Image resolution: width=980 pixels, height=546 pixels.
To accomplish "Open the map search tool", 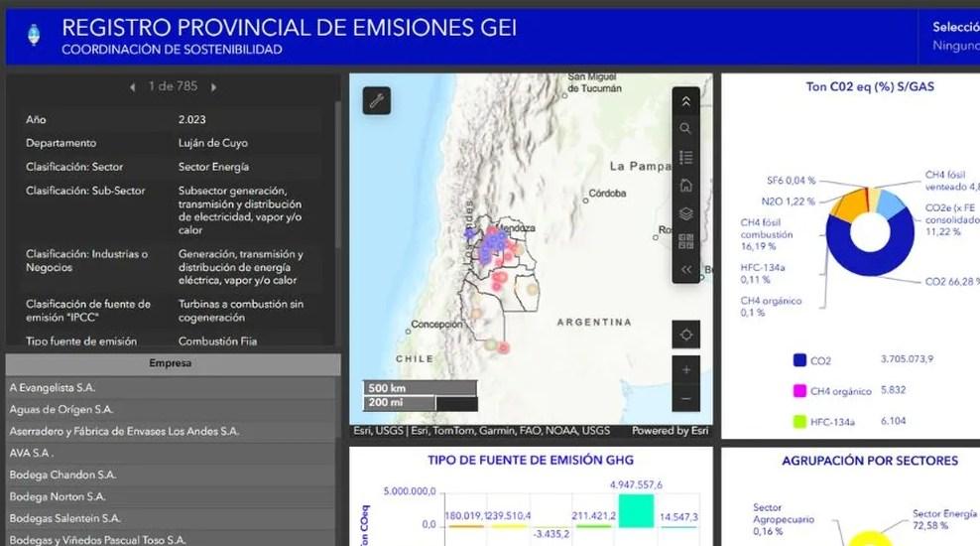I will 685,128.
